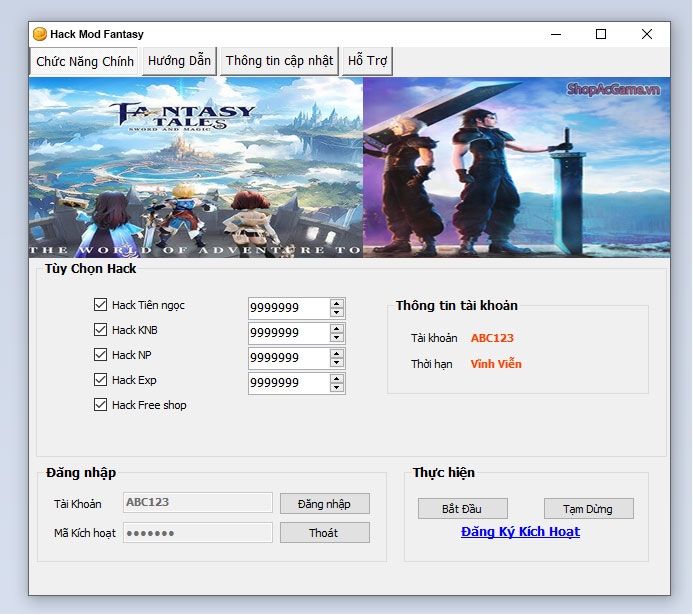Viewport: 693px width, 616px height.
Task: Open the Thông tin cập nhật tab
Action: tap(279, 61)
